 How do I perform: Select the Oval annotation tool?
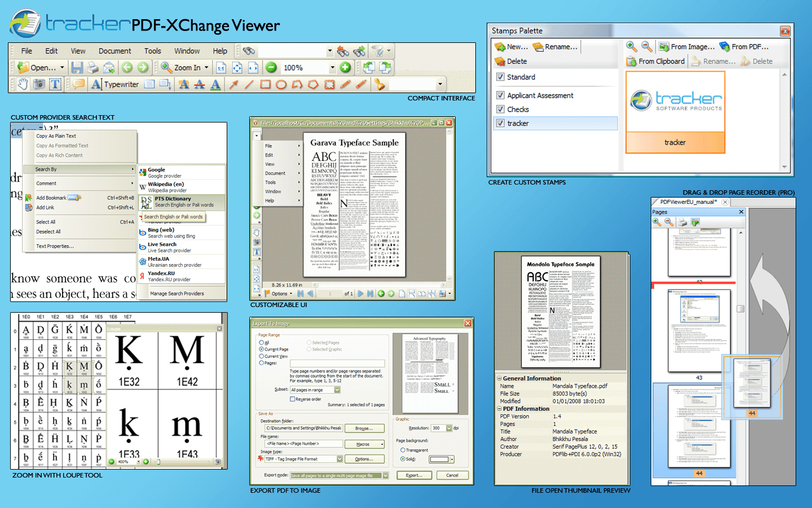tap(281, 85)
